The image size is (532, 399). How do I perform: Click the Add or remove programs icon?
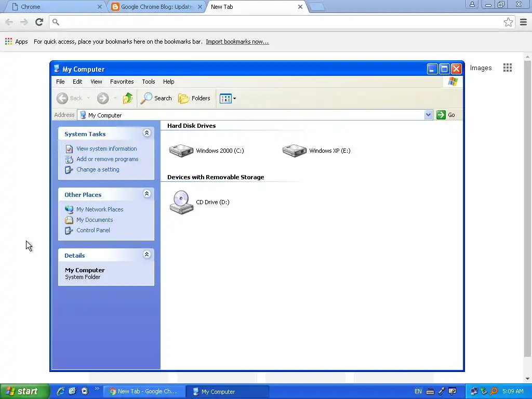tap(69, 159)
